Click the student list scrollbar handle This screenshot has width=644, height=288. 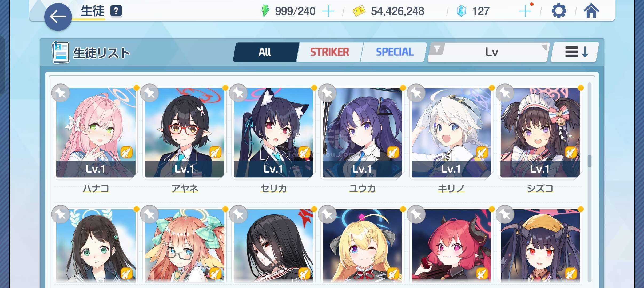pyautogui.click(x=589, y=161)
